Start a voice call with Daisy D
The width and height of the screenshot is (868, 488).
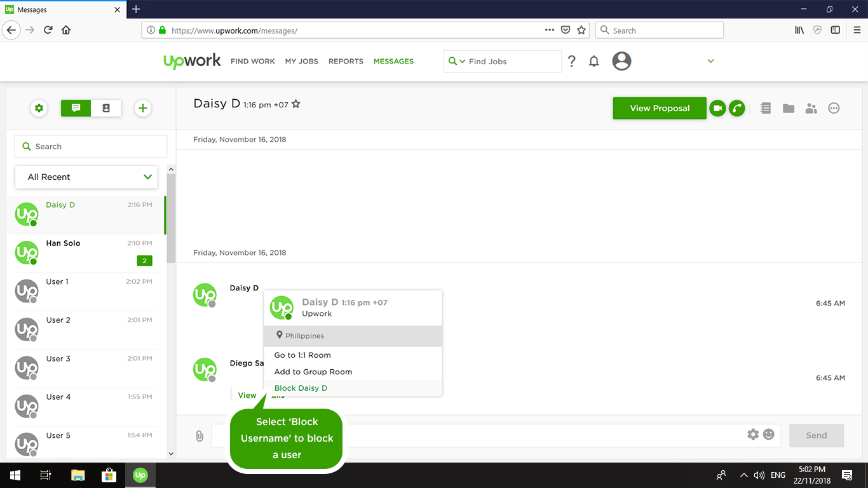736,109
